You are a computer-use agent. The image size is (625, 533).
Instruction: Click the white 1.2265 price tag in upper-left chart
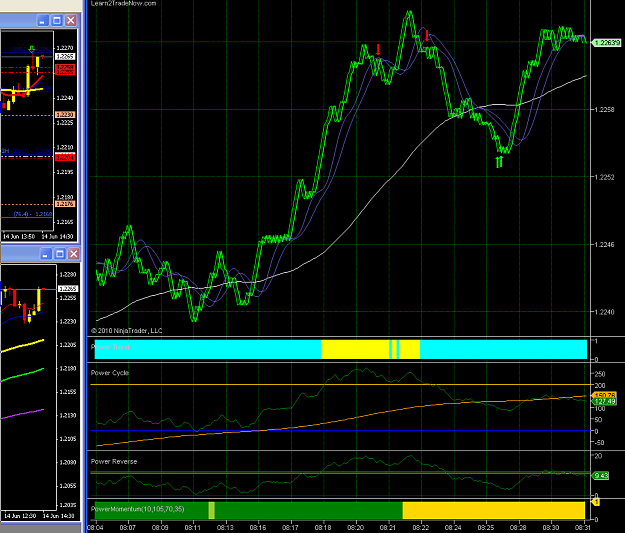(65, 57)
